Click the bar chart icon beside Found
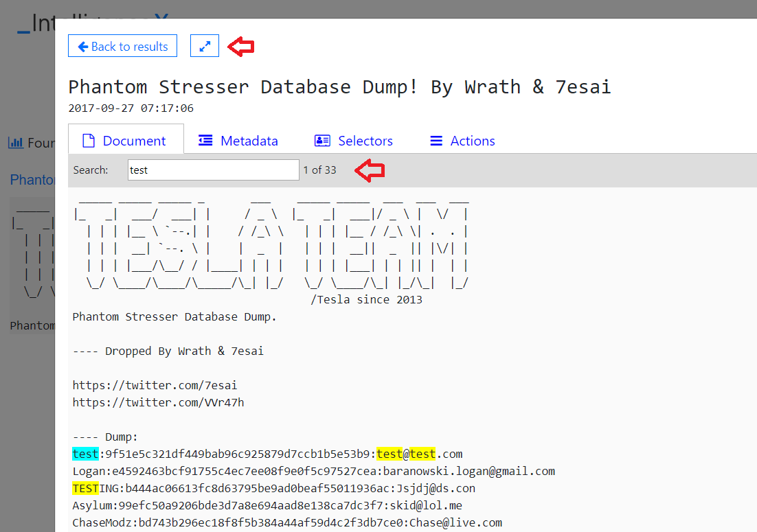The image size is (757, 532). pos(16,143)
